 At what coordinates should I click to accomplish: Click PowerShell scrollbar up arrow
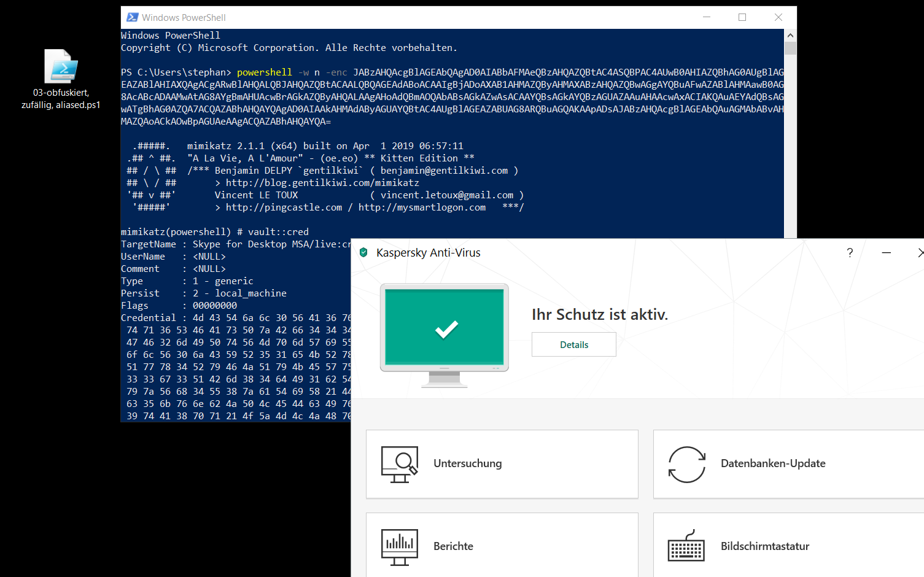[x=790, y=35]
